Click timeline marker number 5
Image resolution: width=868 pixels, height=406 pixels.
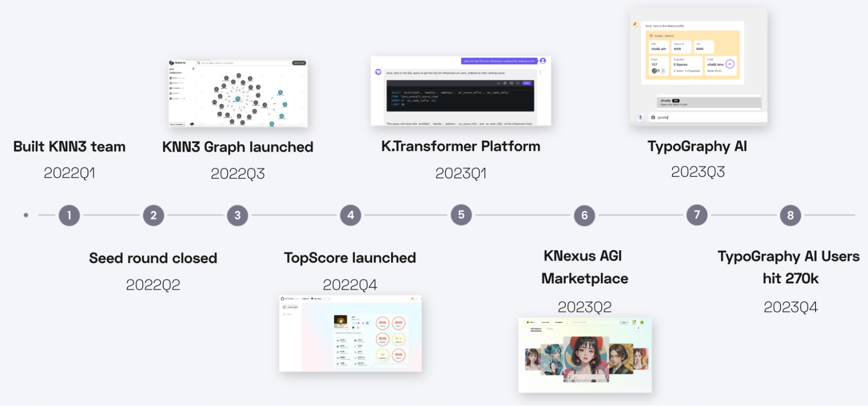(x=461, y=215)
